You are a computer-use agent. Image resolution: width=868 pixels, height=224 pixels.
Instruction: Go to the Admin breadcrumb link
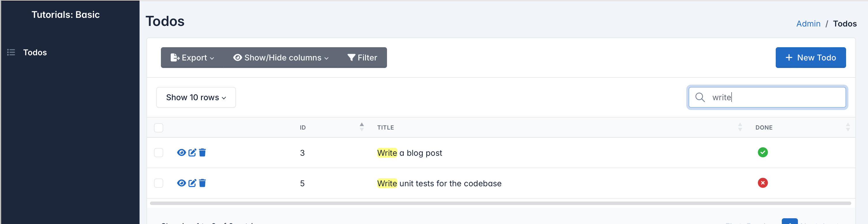tap(808, 24)
